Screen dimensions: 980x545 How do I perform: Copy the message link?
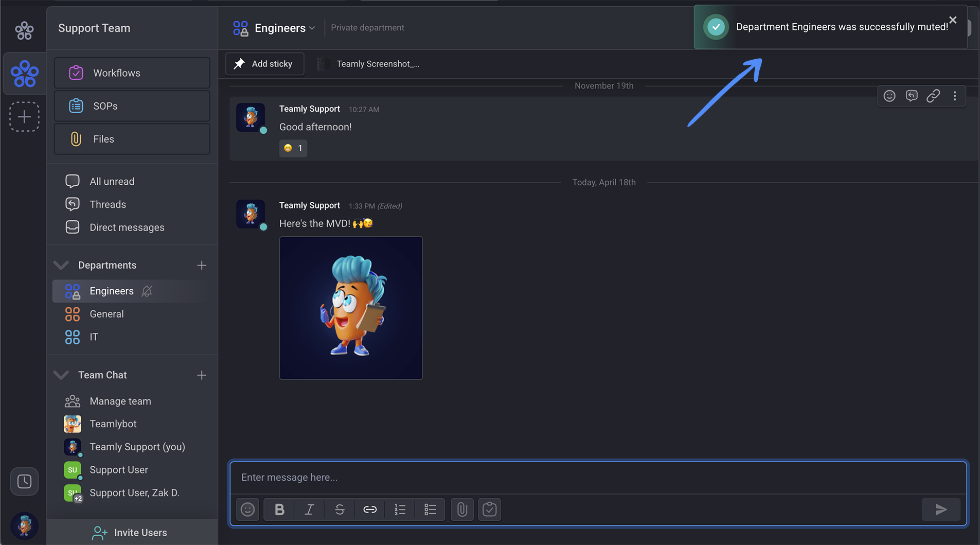point(933,96)
